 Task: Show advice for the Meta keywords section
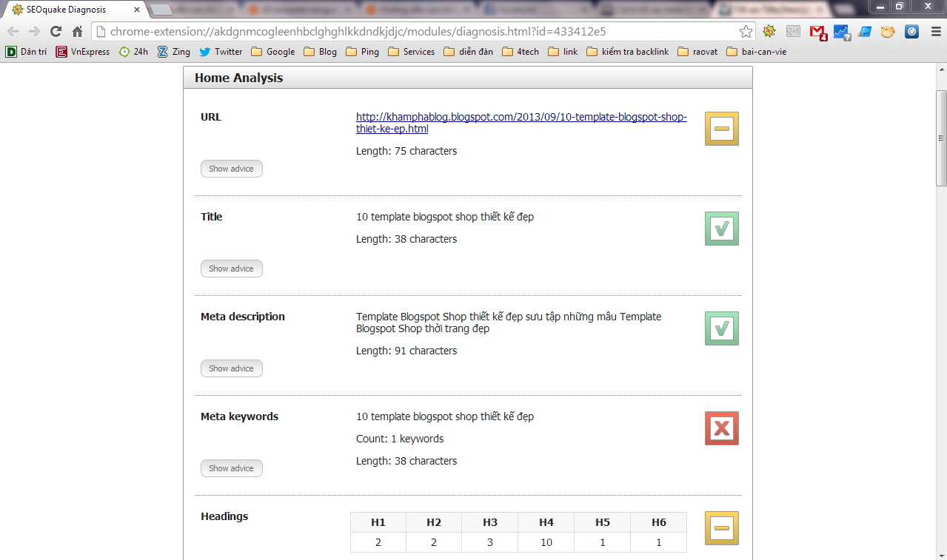[x=231, y=468]
